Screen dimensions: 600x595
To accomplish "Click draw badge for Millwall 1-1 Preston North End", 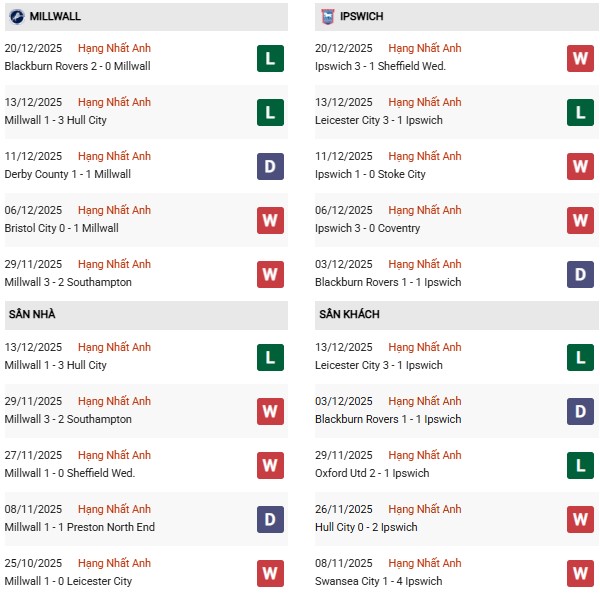I will coord(269,520).
